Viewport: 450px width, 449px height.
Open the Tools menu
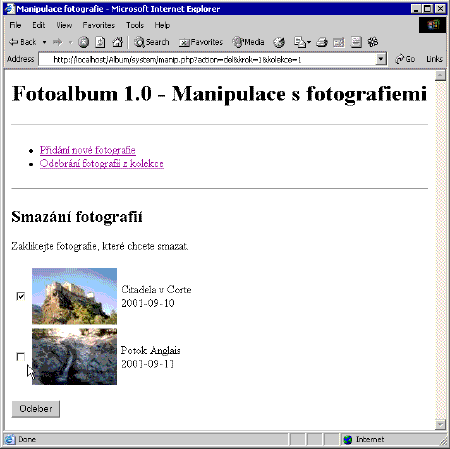(x=135, y=25)
